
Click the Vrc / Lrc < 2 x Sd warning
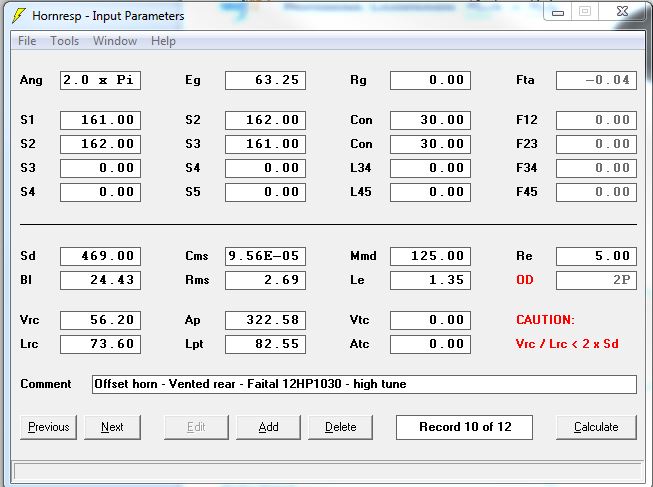[567, 344]
